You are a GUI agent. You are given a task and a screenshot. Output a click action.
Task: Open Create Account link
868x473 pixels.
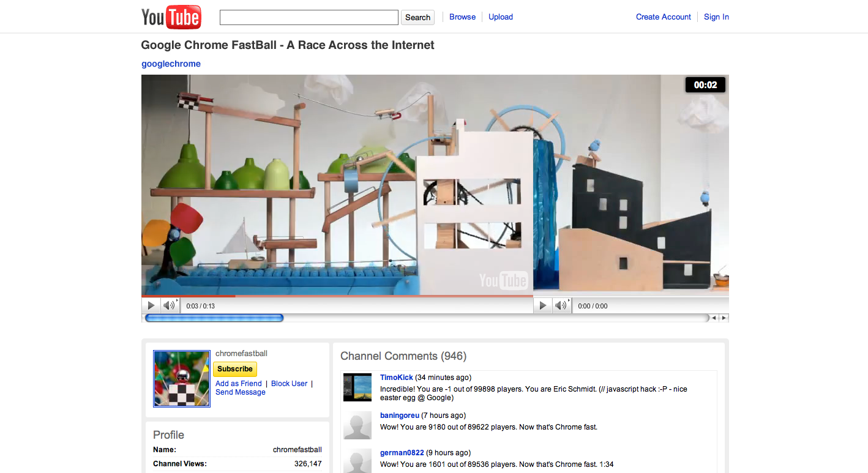(664, 17)
